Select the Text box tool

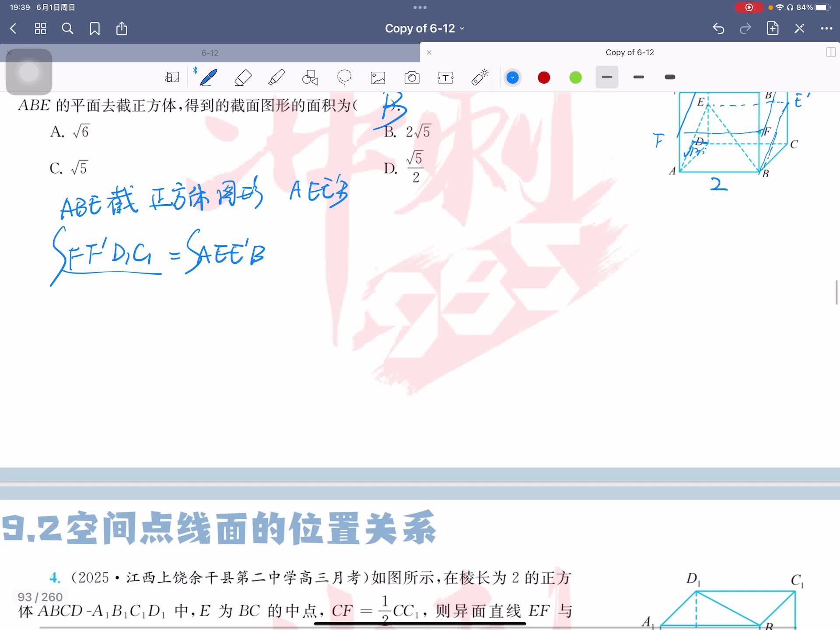(445, 78)
